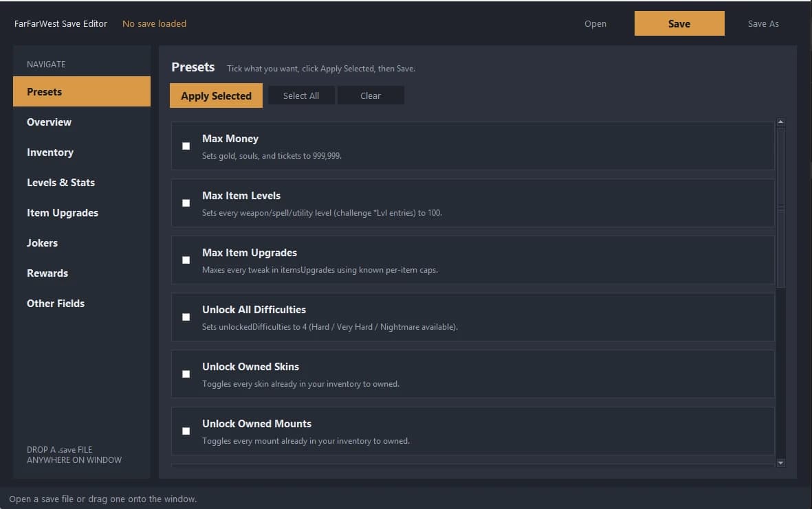Click the Apply Selected button
Viewport: 812px width, 509px height.
click(x=216, y=95)
